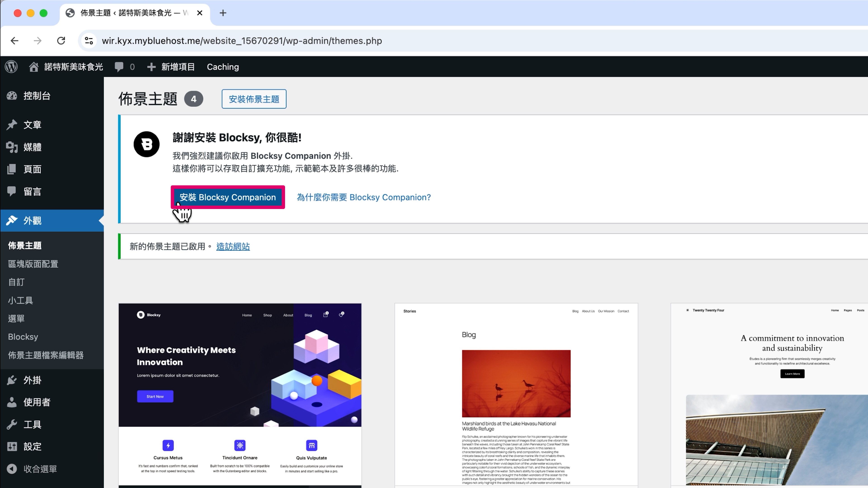This screenshot has height=488, width=868.
Task: Click the 使用者 person icon
Action: coord(12,402)
